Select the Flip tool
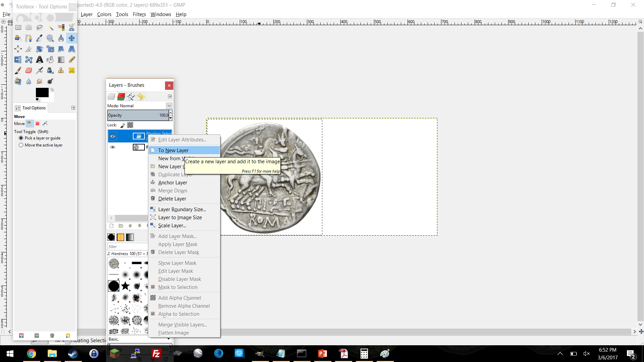This screenshot has height=362, width=644. tap(18, 60)
